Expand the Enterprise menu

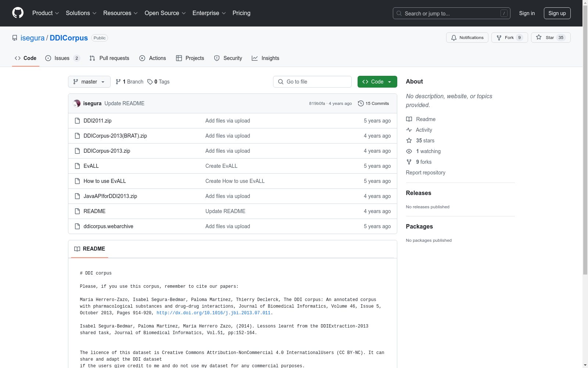pyautogui.click(x=209, y=13)
